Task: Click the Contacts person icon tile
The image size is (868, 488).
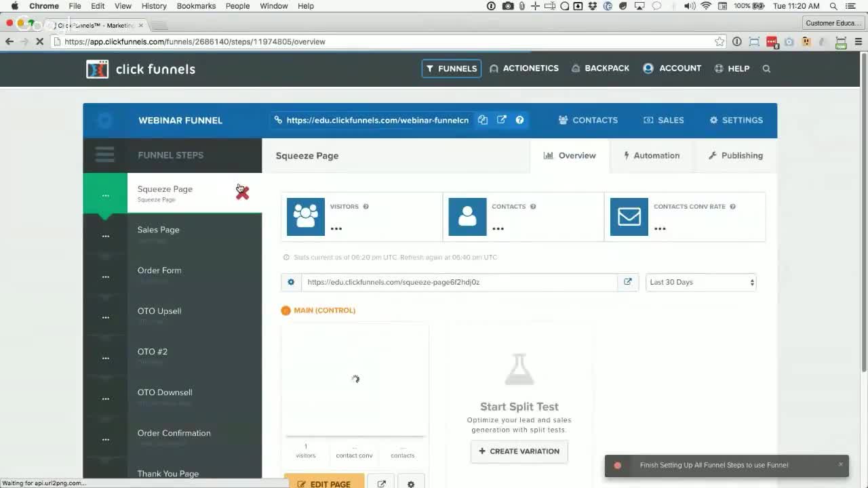Action: tap(467, 217)
